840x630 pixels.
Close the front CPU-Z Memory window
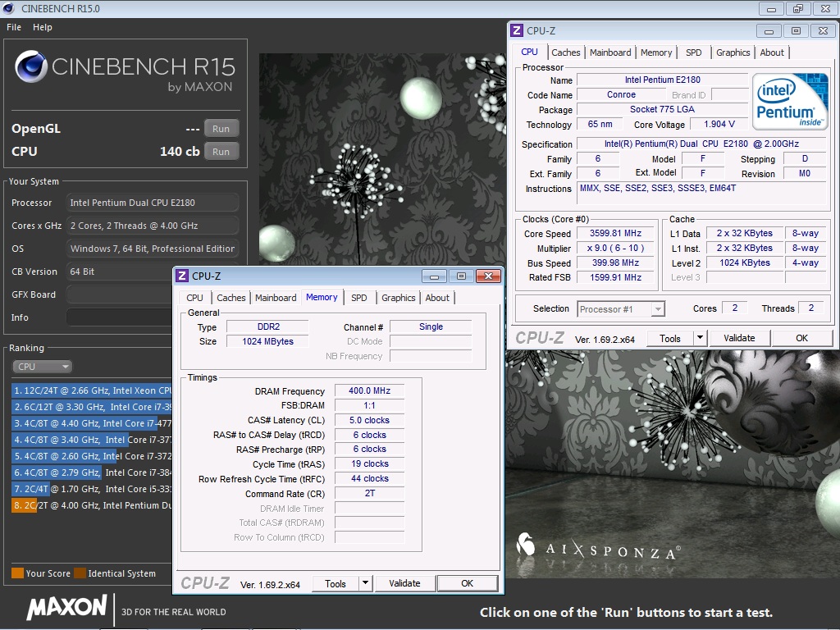[x=488, y=276]
